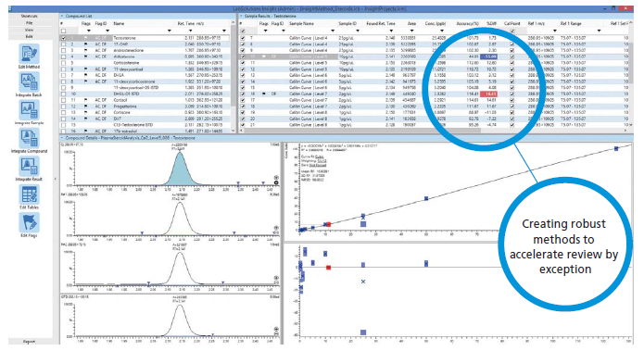Toggle the sample row 7 checkbox
Viewport: 644px width, 351px height.
(243, 38)
